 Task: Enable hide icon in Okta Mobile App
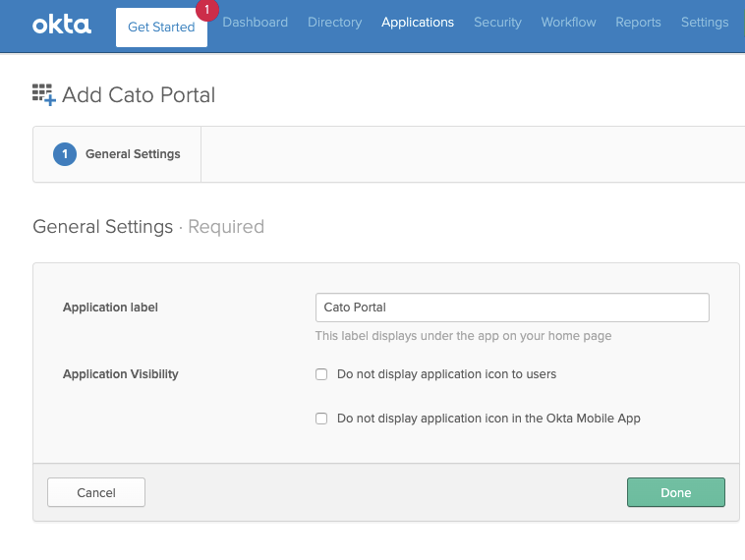point(321,419)
